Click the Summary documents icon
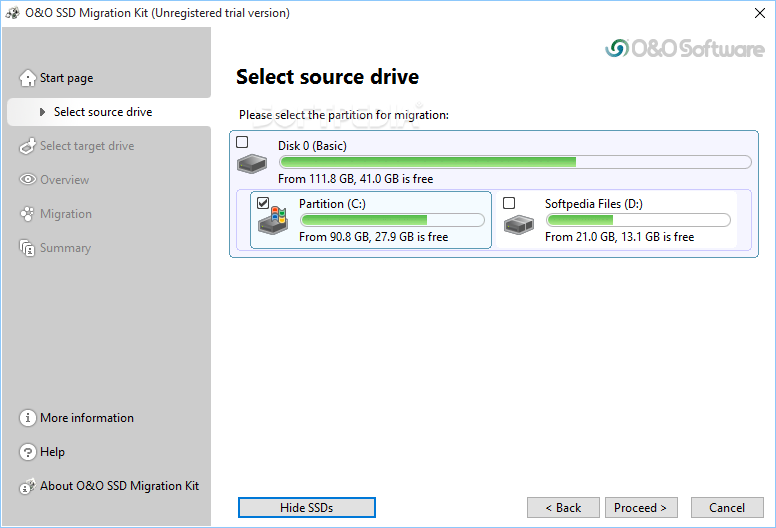This screenshot has width=776, height=528. pos(28,248)
